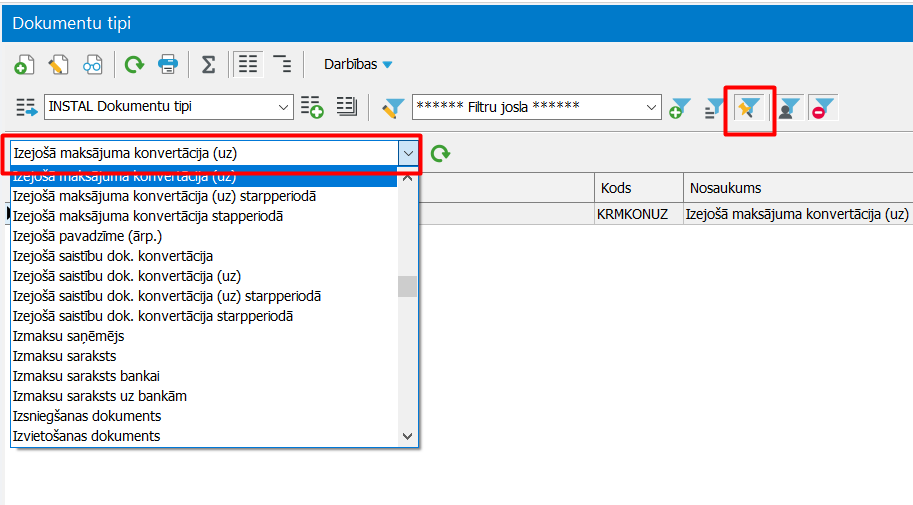Click the combo field showing Izejošā maksājuma konvertācija (uz)

coord(204,154)
